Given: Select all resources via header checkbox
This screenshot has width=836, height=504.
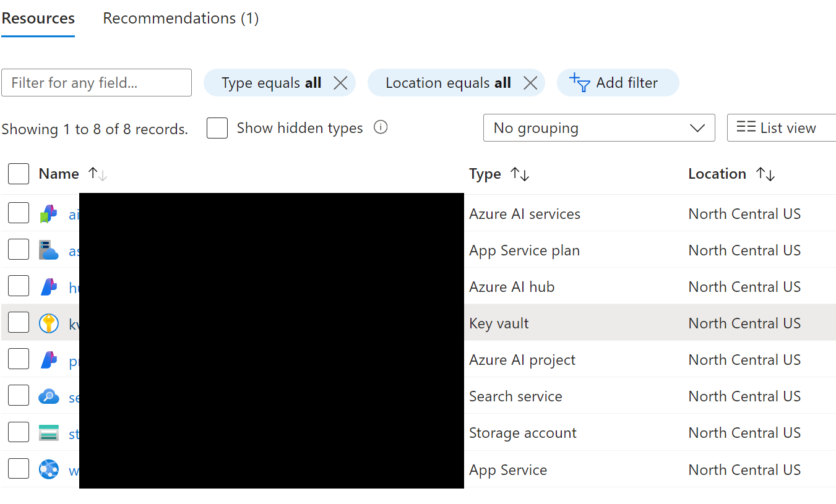Looking at the screenshot, I should 19,174.
